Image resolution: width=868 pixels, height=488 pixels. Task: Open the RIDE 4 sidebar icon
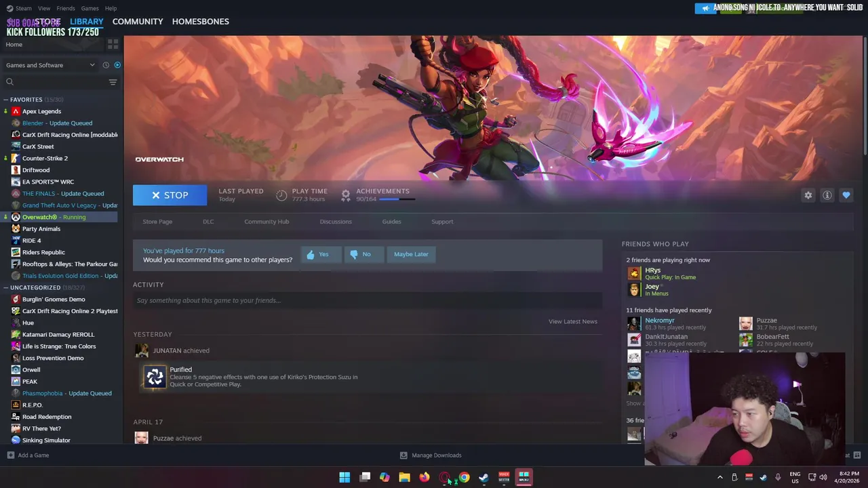click(16, 240)
